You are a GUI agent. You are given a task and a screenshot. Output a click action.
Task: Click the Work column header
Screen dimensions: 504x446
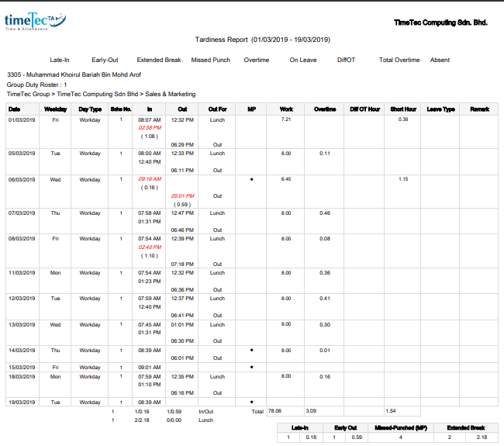coord(286,109)
